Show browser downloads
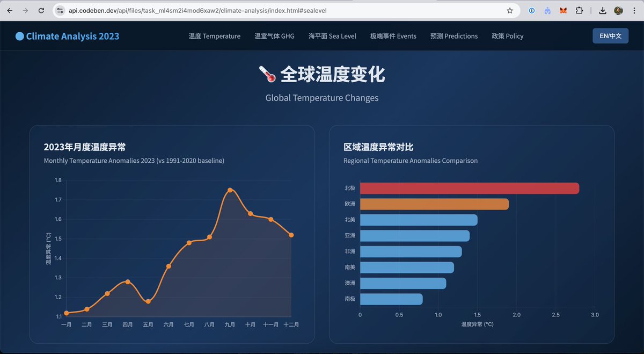The image size is (644, 354). pyautogui.click(x=603, y=11)
